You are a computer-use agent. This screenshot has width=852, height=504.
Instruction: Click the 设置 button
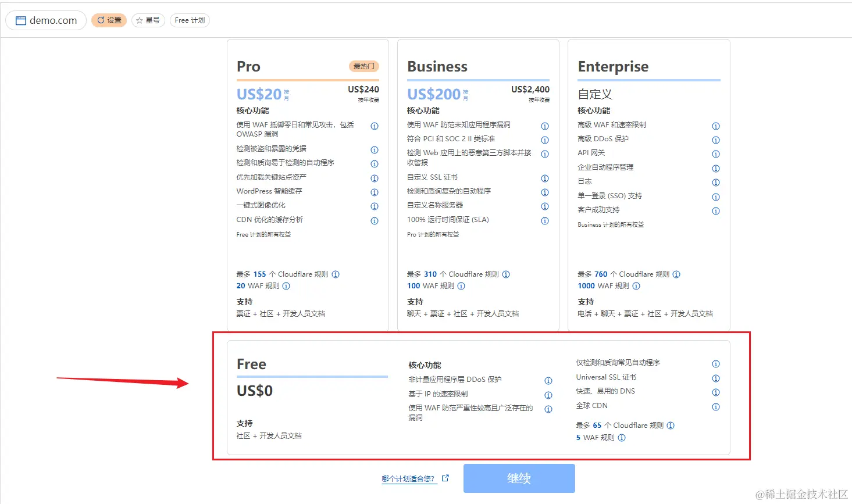109,20
